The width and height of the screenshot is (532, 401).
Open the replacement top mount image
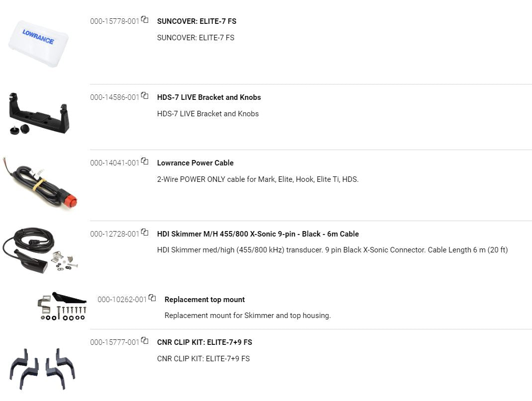(62, 306)
